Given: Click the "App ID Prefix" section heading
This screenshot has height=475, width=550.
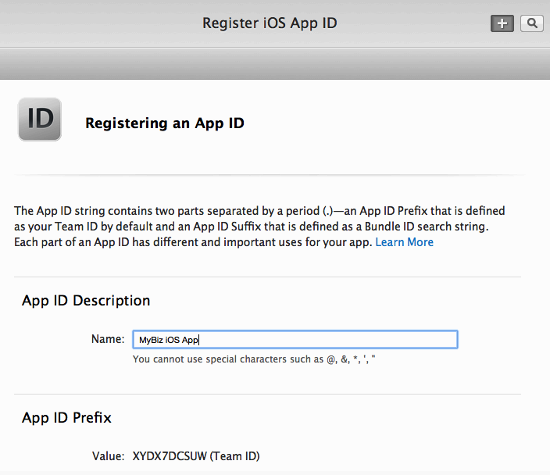Looking at the screenshot, I should click(67, 418).
